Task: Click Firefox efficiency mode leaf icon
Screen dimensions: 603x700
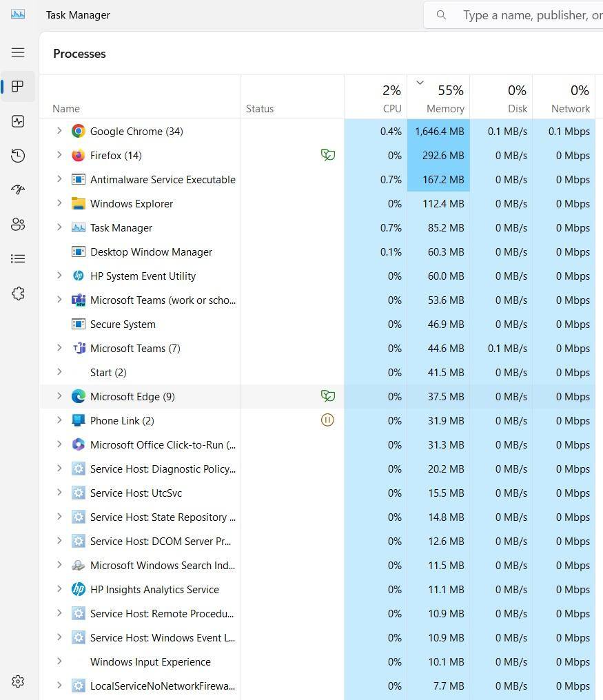Action: (x=328, y=155)
